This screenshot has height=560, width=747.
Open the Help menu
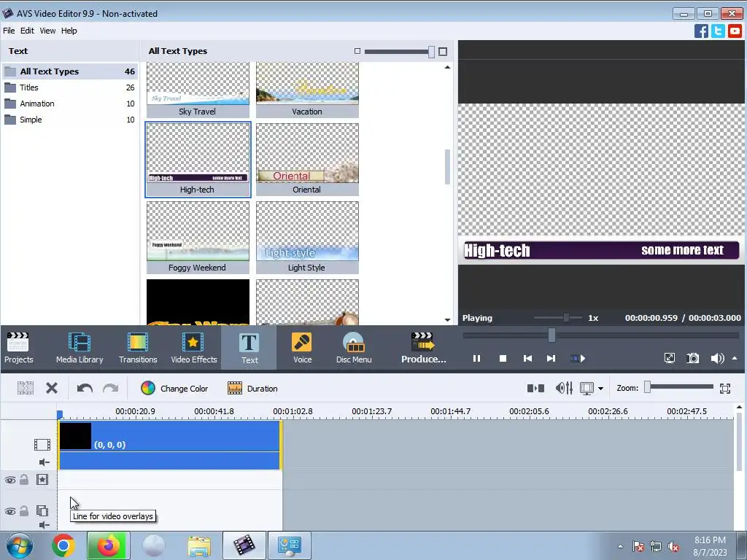(x=69, y=31)
